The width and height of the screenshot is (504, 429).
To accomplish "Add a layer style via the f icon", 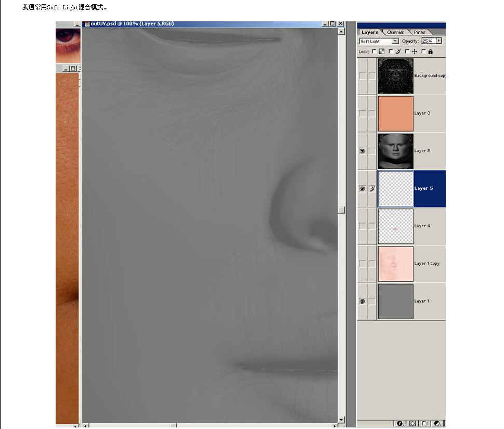I will tap(400, 423).
